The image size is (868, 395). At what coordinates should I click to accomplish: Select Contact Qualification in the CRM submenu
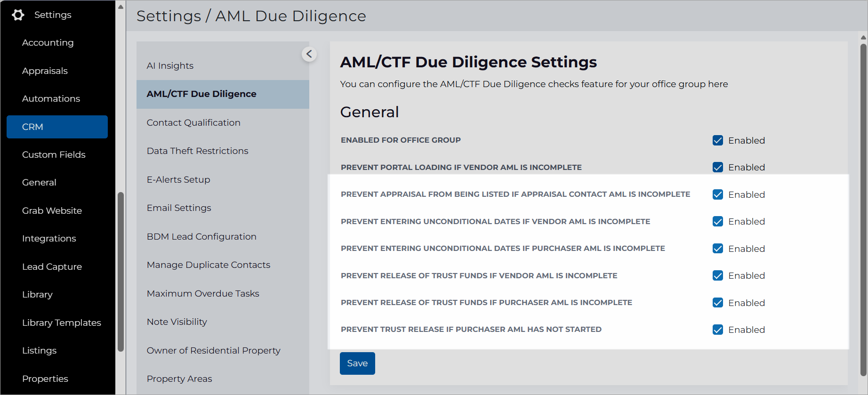pos(193,123)
